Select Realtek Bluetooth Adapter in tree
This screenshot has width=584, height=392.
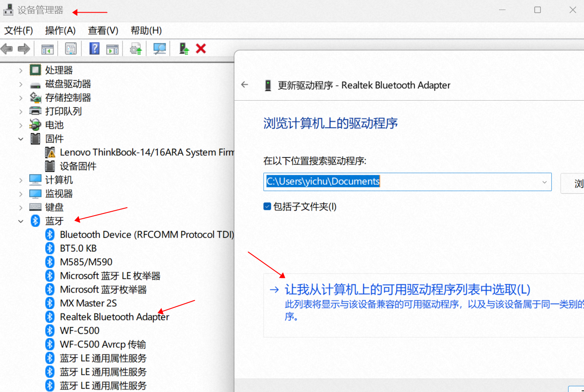tap(114, 317)
